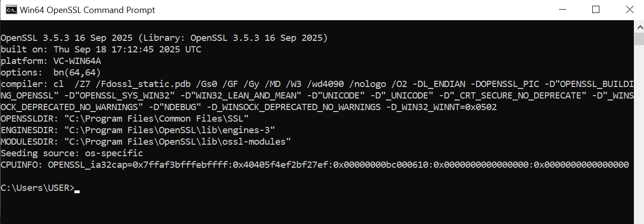Click the platform VC-WIN64A text

(x=72, y=61)
